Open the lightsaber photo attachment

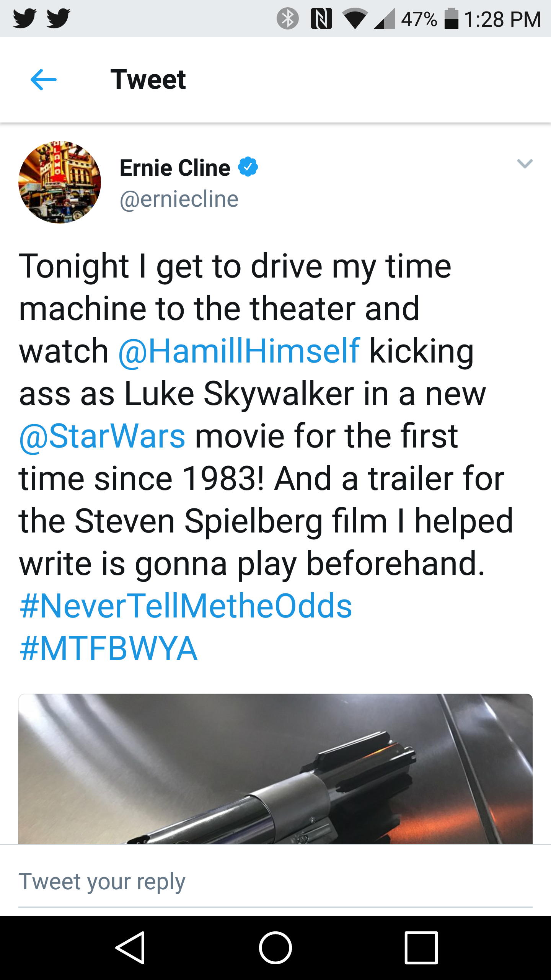click(275, 769)
